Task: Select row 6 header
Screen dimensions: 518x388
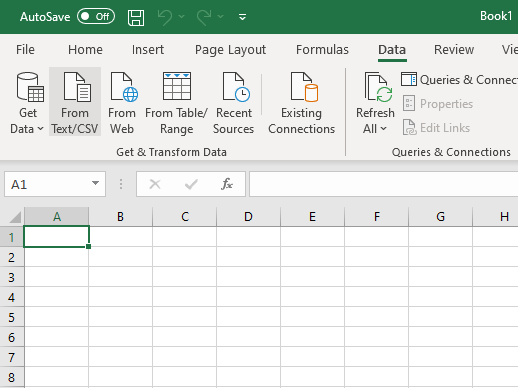Action: (x=12, y=337)
